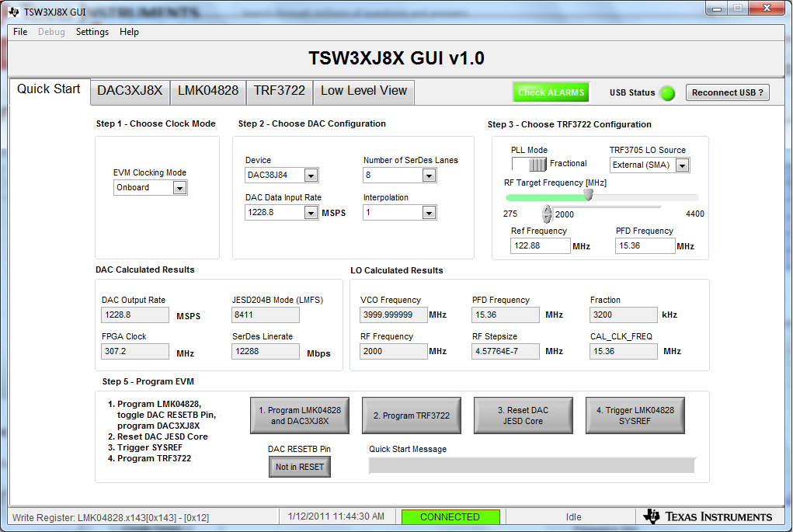The height and width of the screenshot is (532, 793).
Task: Click the date and time in status bar
Action: pos(336,516)
